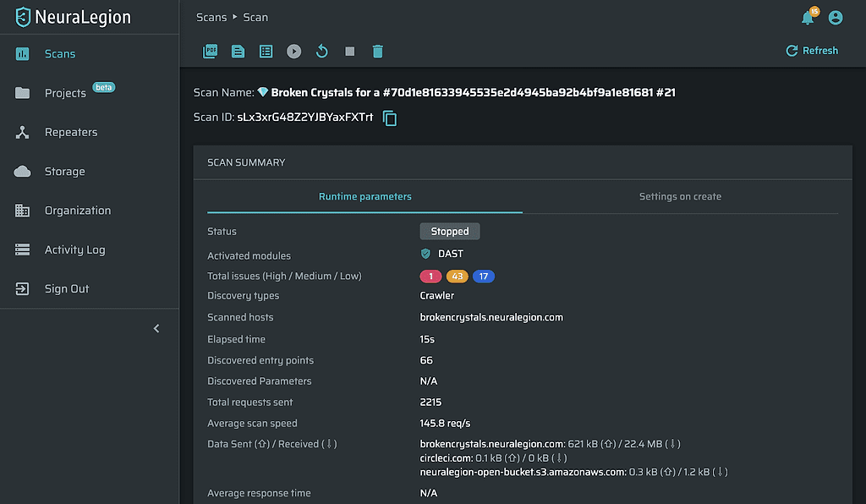Delete the scan using the trash icon
Image resolution: width=866 pixels, height=504 pixels.
pos(378,52)
